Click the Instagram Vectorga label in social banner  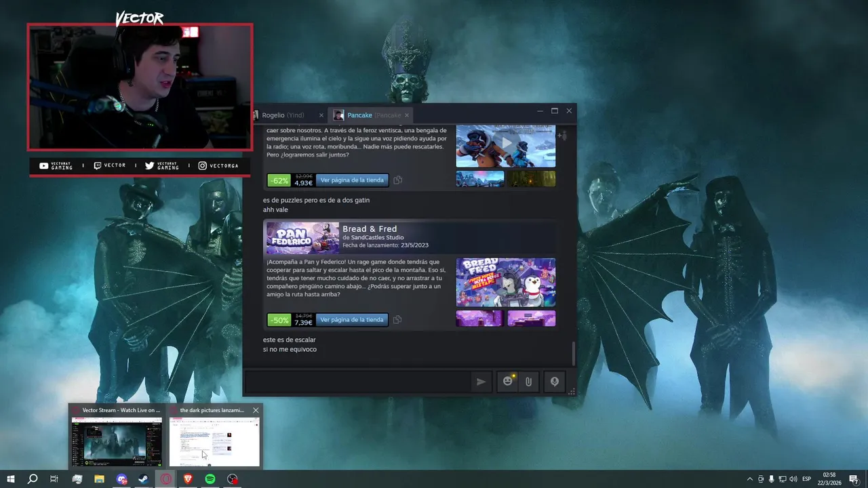click(x=224, y=166)
